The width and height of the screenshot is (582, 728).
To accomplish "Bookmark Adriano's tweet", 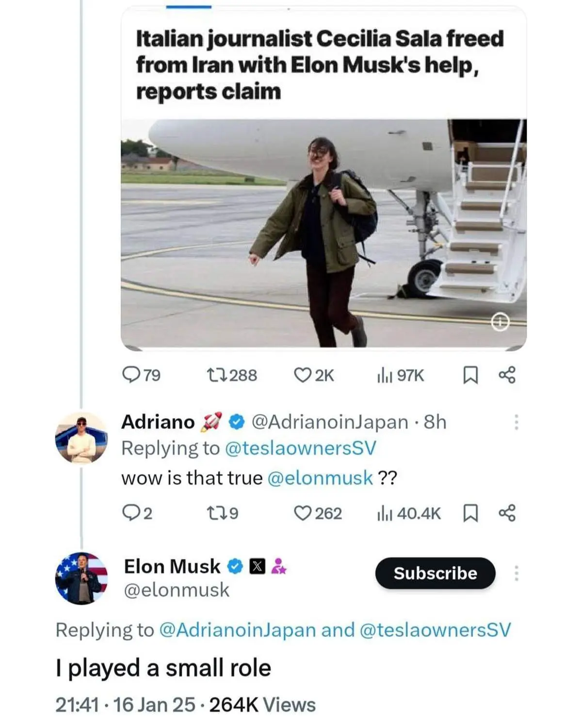I will (470, 513).
